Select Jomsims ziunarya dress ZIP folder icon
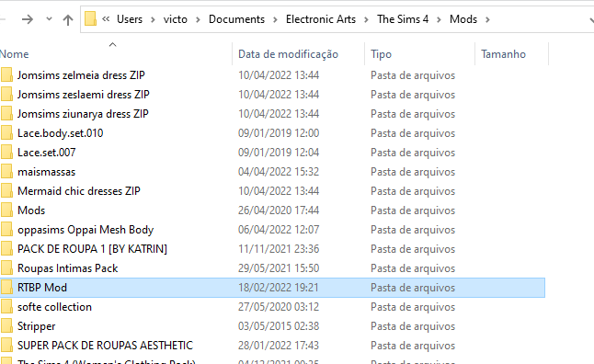 pos(6,114)
